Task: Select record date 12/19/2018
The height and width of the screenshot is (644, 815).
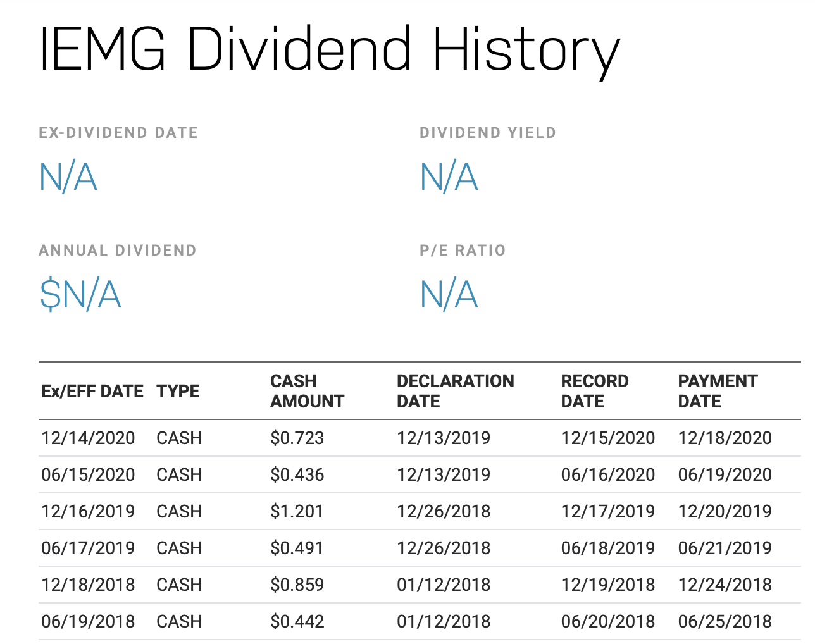Action: tap(607, 585)
